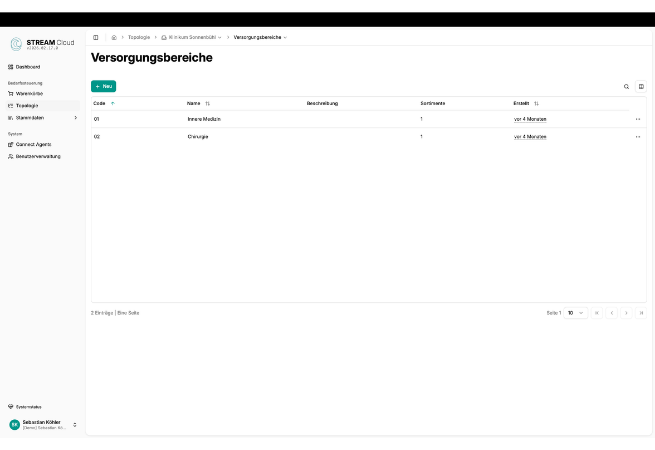Click the Sortimente column header

(432, 103)
